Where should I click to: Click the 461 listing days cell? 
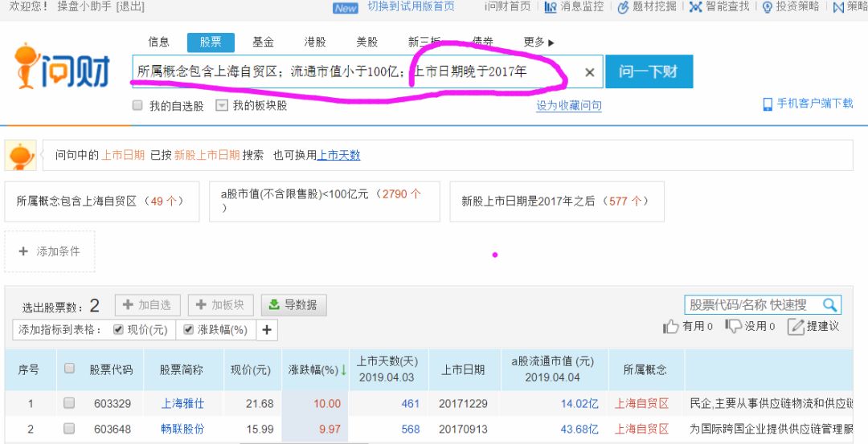pos(410,404)
